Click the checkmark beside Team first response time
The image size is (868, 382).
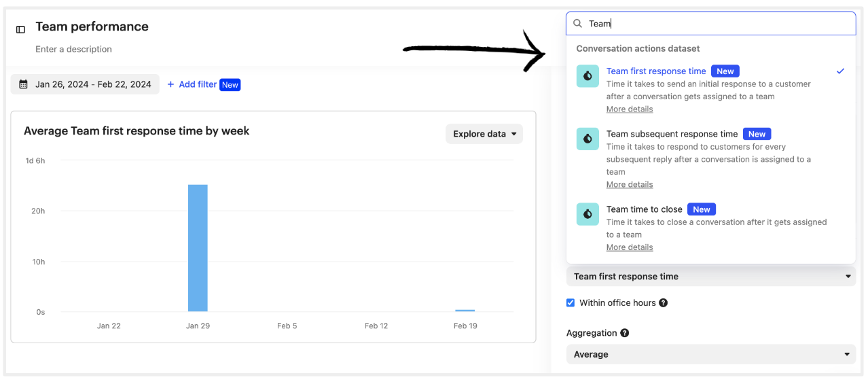(x=841, y=71)
